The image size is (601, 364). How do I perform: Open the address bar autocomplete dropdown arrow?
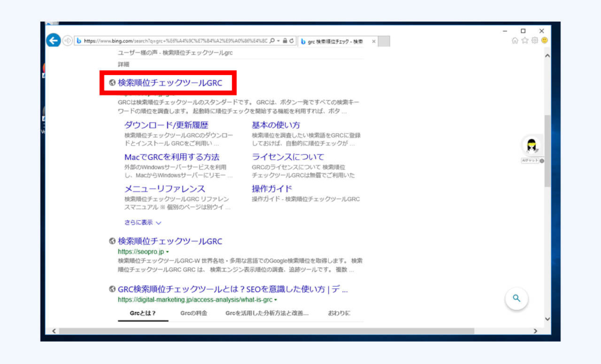click(x=278, y=41)
